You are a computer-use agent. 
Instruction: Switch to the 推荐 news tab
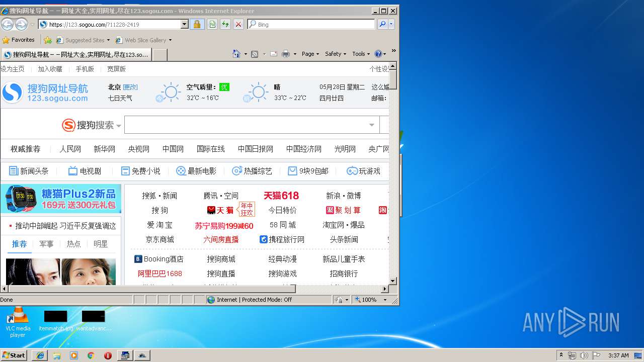[19, 244]
